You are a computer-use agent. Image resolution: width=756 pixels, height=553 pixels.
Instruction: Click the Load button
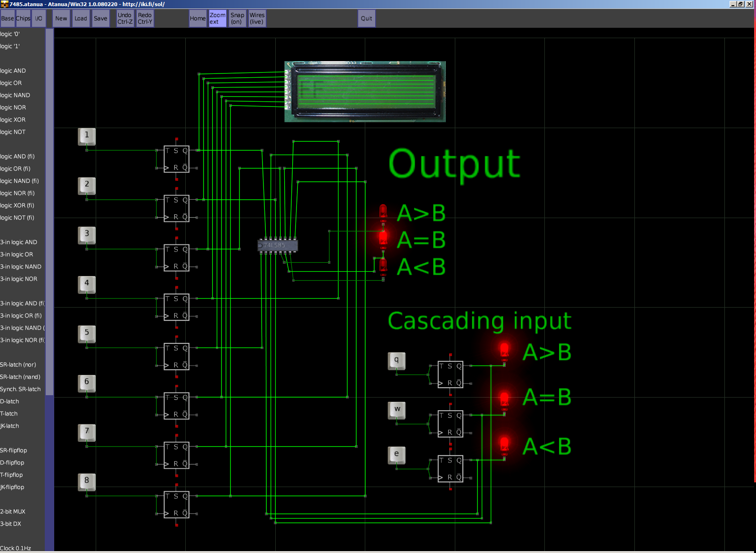[81, 18]
